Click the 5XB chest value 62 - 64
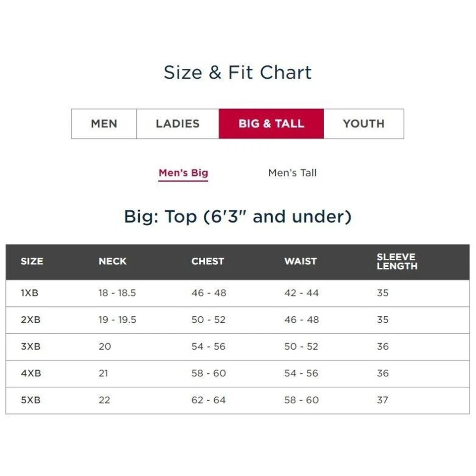476x476 pixels. click(x=209, y=400)
